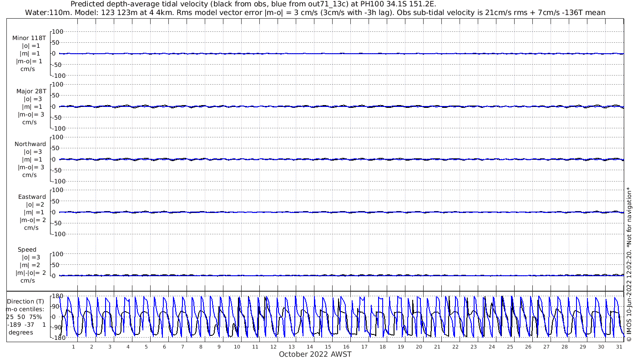The image size is (637, 364).
Task: Click day 10 tick label on the date axis
Action: click(237, 347)
